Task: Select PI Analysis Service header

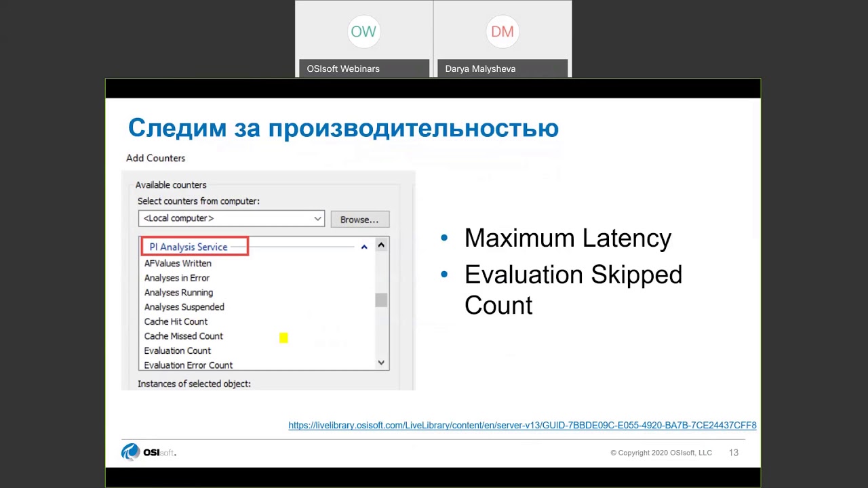Action: pos(189,247)
